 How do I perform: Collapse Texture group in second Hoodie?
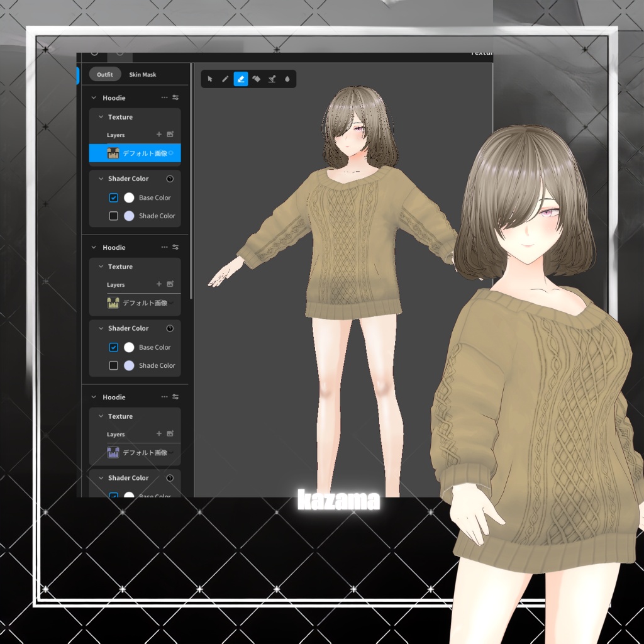tap(101, 267)
